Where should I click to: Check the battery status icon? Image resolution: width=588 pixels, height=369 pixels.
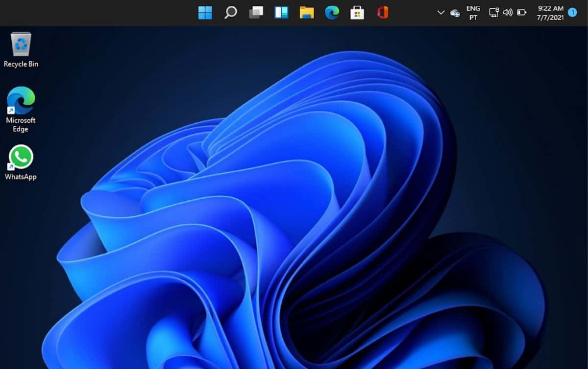pos(521,13)
